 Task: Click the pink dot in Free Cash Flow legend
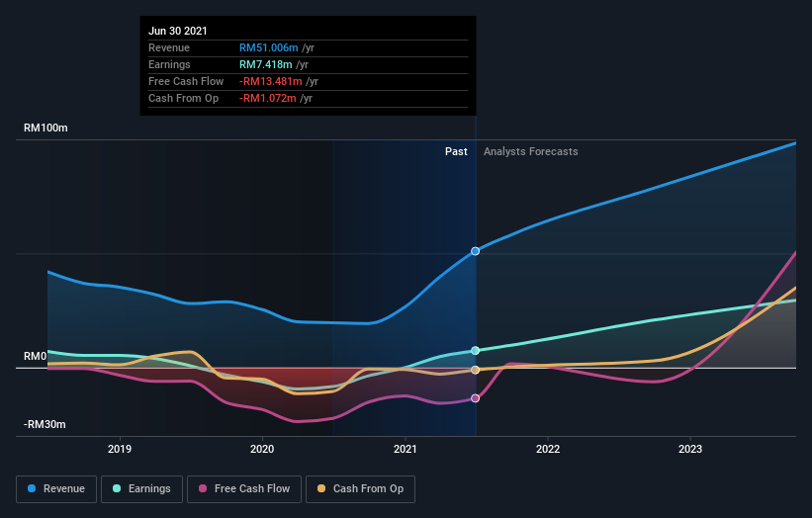(x=203, y=488)
